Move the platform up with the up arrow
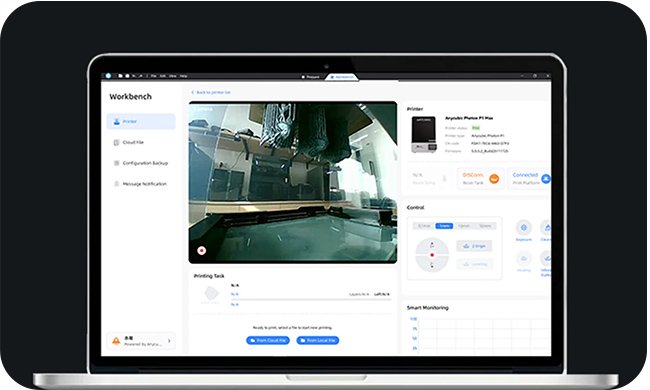 click(432, 245)
